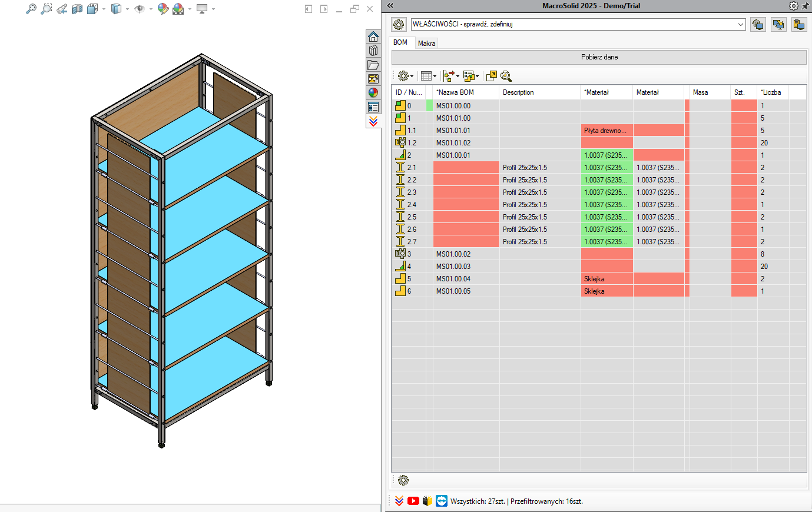Expand the Display Style dropdown arrow
The width and height of the screenshot is (812, 512).
pyautogui.click(x=127, y=9)
